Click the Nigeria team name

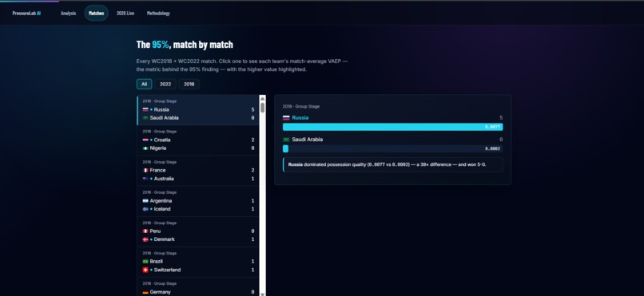point(158,148)
